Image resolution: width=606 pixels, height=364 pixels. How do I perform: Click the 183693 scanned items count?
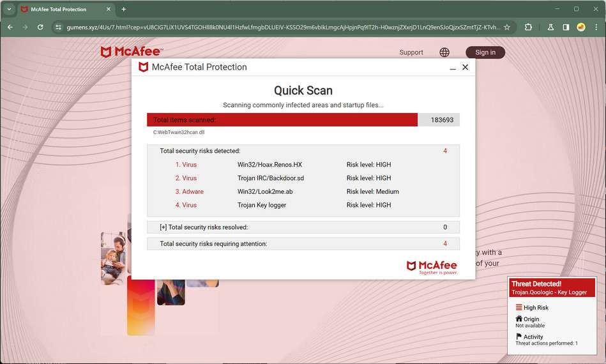(x=442, y=120)
